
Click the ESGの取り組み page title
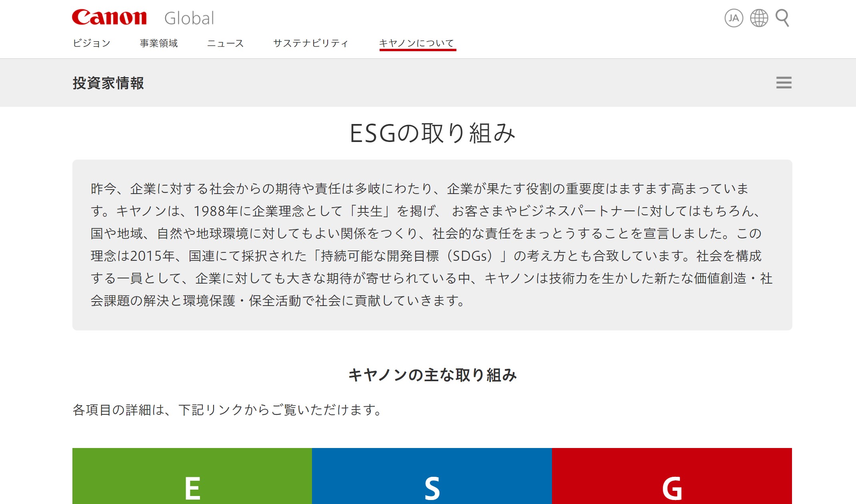point(432,133)
